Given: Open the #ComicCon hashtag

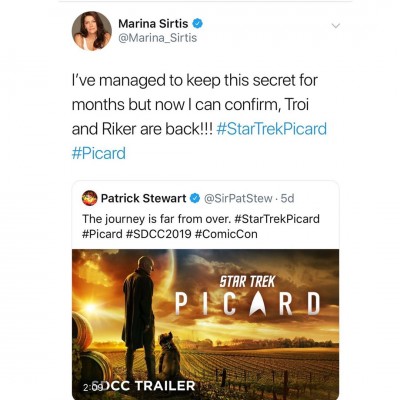Looking at the screenshot, I should click(226, 234).
